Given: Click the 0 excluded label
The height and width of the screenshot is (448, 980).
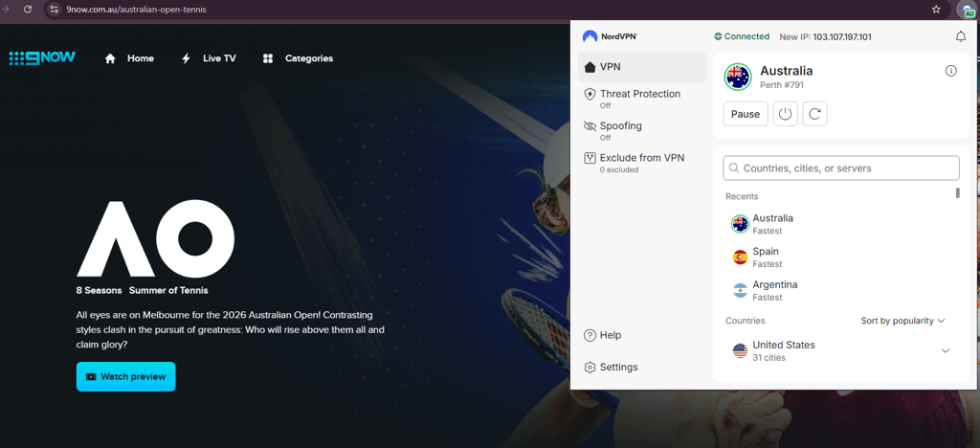Looking at the screenshot, I should [x=619, y=169].
